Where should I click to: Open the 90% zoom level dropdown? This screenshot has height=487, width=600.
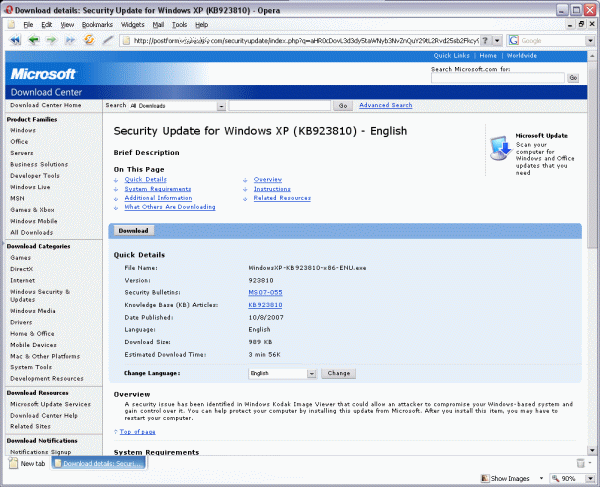[590, 478]
